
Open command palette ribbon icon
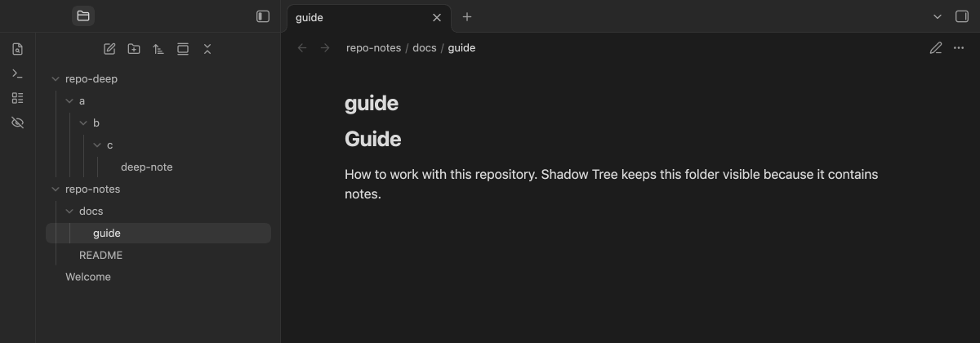17,73
